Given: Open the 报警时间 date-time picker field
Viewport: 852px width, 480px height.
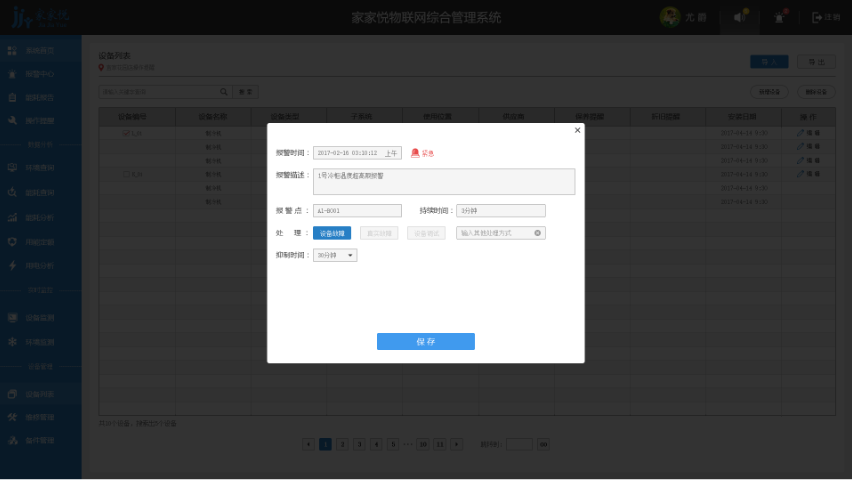Looking at the screenshot, I should point(347,153).
